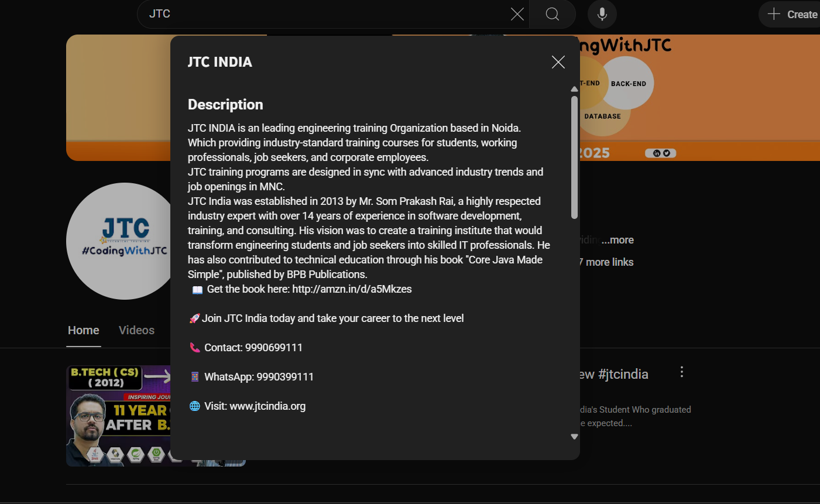
Task: Click the Description heading in dialog
Action: 225,105
